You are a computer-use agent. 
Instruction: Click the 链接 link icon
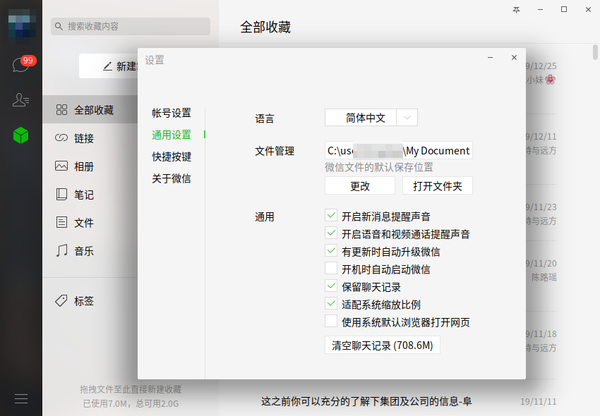pyautogui.click(x=61, y=137)
